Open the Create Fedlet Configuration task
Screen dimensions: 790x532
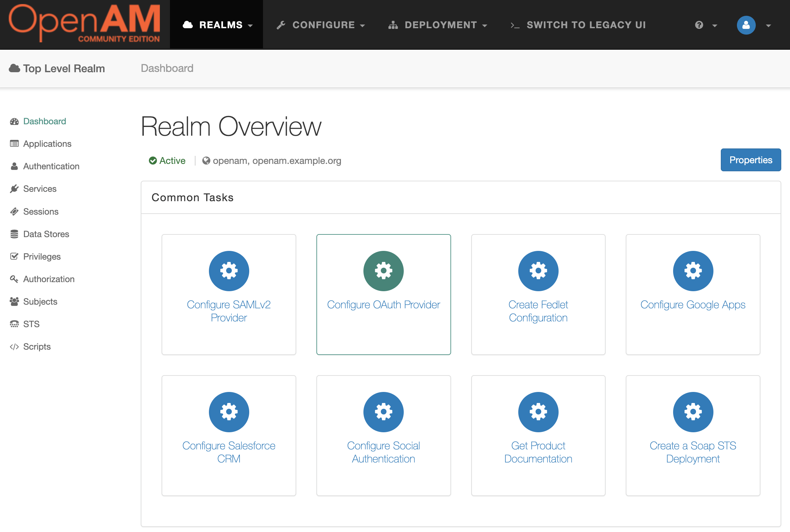point(538,311)
